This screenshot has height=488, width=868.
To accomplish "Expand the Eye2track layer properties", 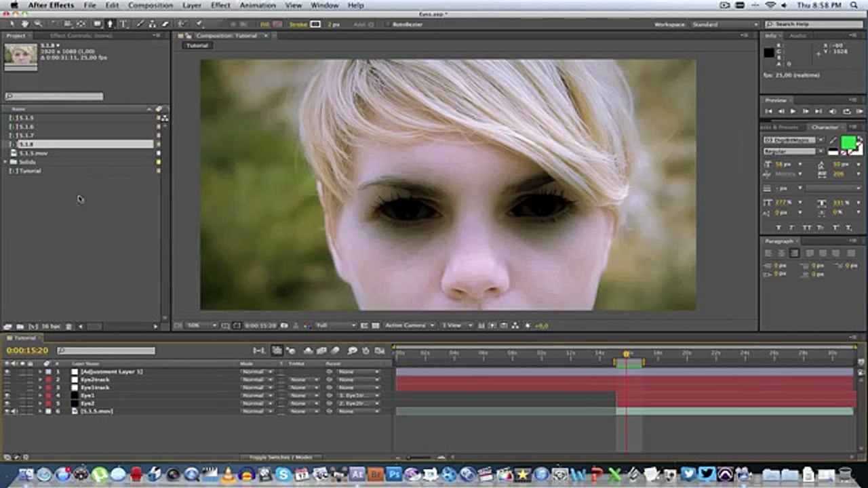I will pos(40,380).
